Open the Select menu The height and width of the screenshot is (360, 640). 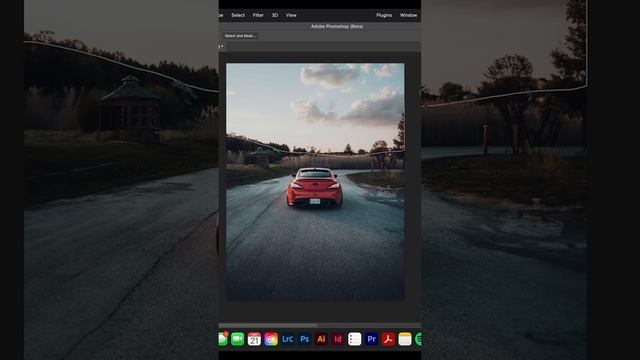pyautogui.click(x=238, y=15)
